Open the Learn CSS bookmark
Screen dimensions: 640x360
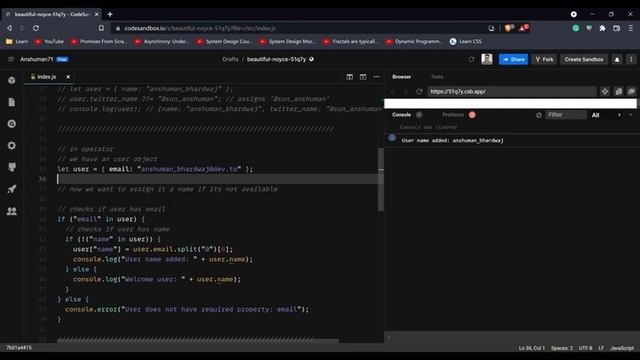[x=465, y=42]
